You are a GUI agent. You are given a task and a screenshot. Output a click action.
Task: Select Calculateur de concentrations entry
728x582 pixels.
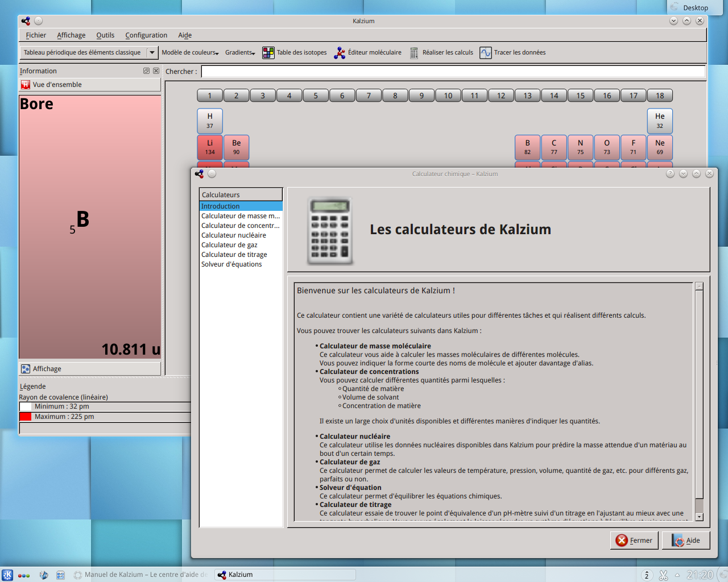[x=241, y=226]
